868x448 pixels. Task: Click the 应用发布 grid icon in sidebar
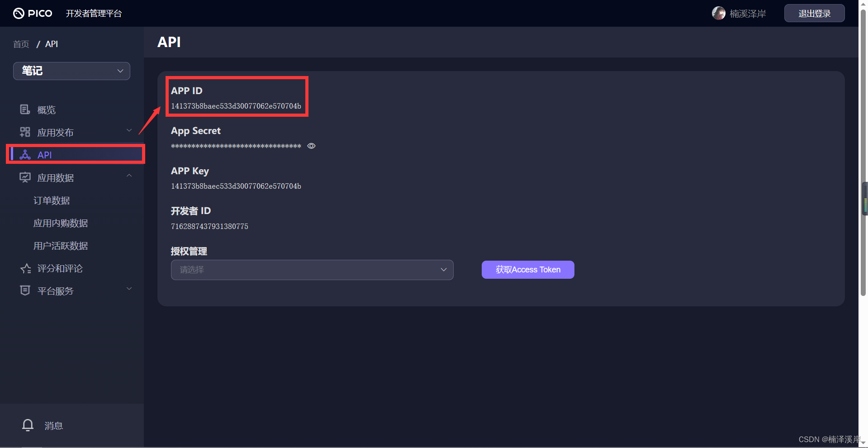[24, 132]
